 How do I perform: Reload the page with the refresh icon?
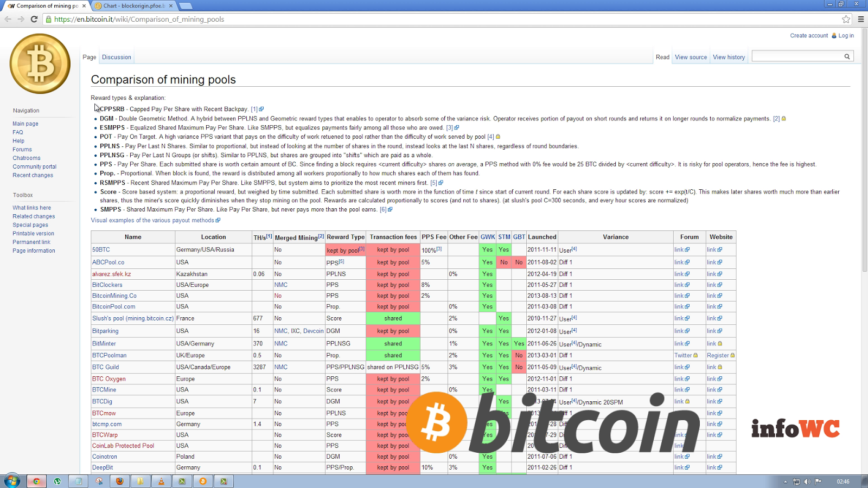[x=34, y=19]
